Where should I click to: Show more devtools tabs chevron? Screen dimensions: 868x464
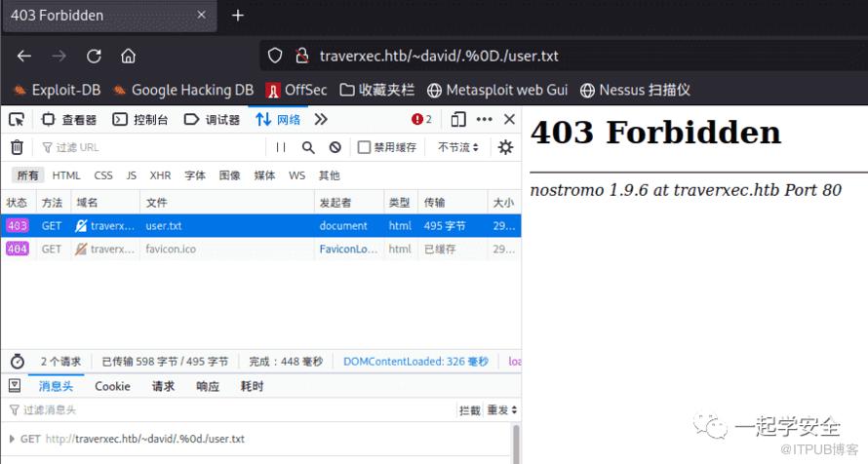tap(321, 120)
